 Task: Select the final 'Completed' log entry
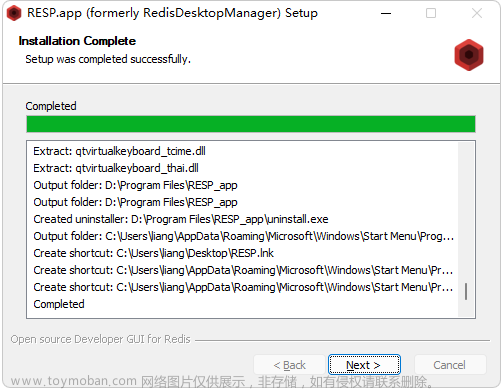(59, 304)
